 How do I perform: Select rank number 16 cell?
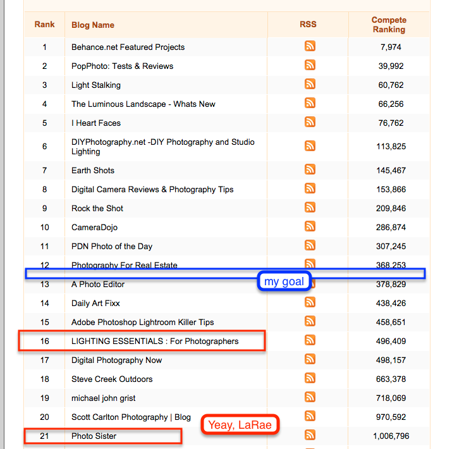click(x=45, y=341)
